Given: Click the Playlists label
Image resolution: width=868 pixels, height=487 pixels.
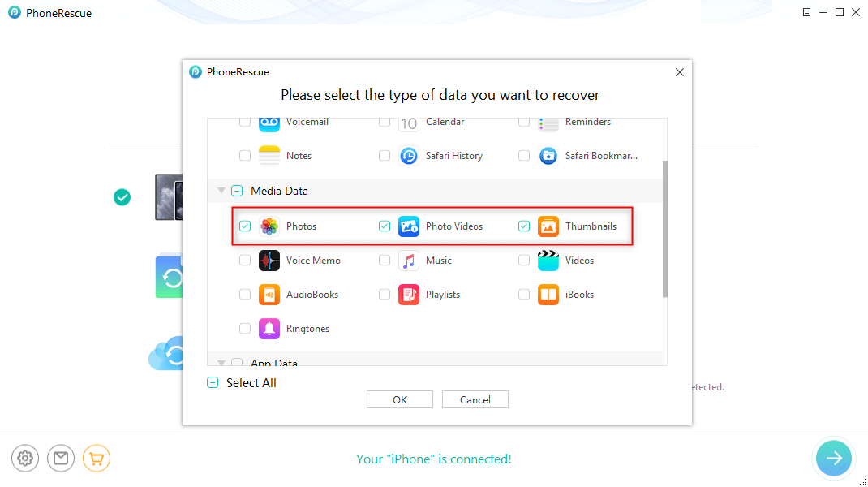Looking at the screenshot, I should point(443,295).
